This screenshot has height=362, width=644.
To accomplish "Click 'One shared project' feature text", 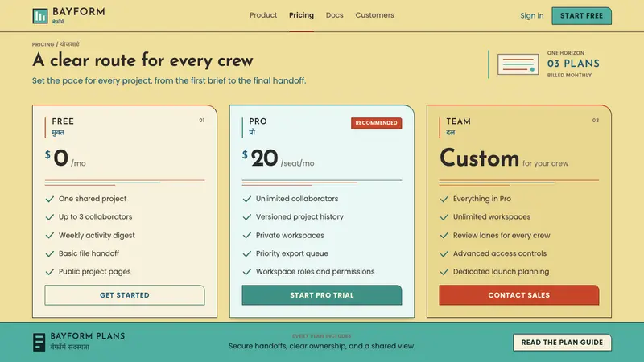I will (x=93, y=199).
